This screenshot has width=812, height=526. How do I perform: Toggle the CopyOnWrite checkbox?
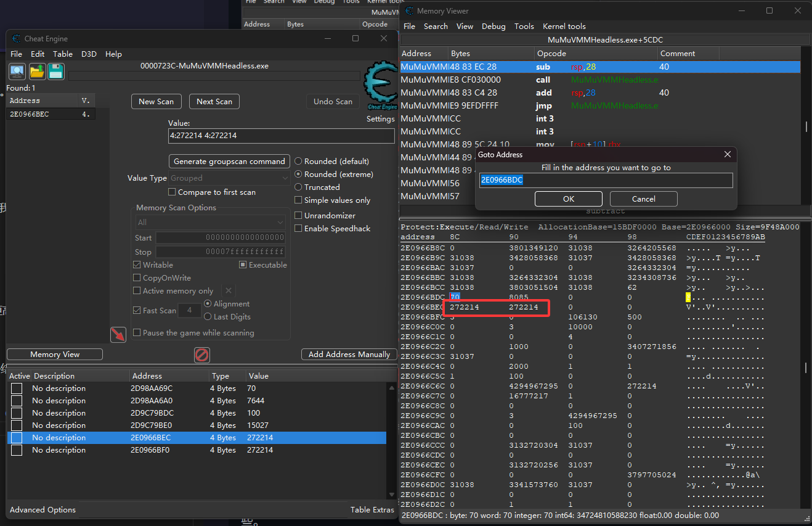(x=137, y=278)
